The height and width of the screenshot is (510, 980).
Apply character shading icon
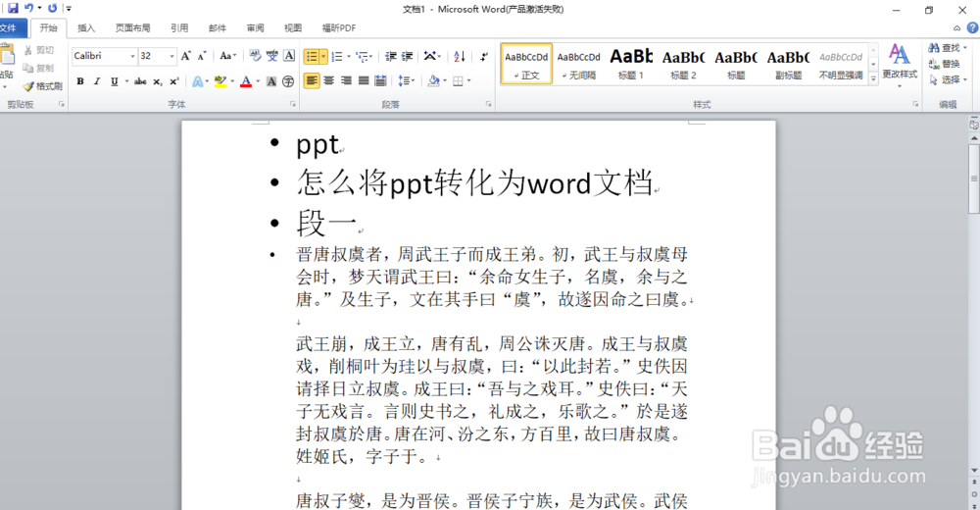coord(271,81)
